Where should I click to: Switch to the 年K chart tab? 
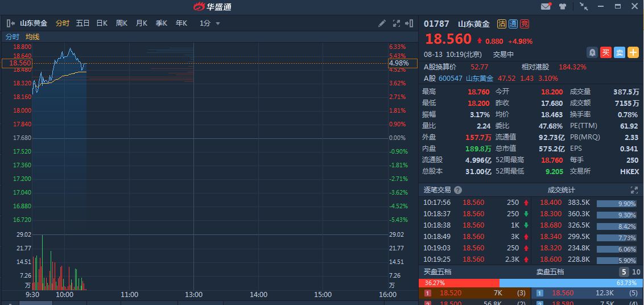click(181, 23)
